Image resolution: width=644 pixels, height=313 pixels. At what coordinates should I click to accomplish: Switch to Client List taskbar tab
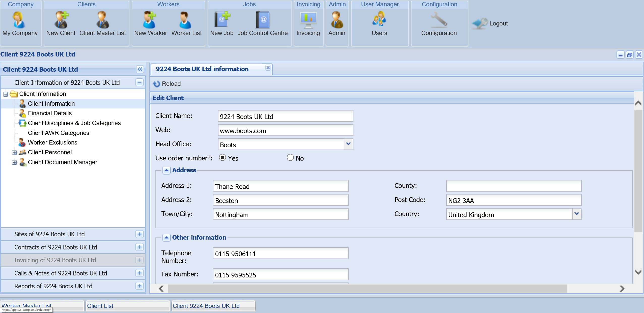coord(128,306)
